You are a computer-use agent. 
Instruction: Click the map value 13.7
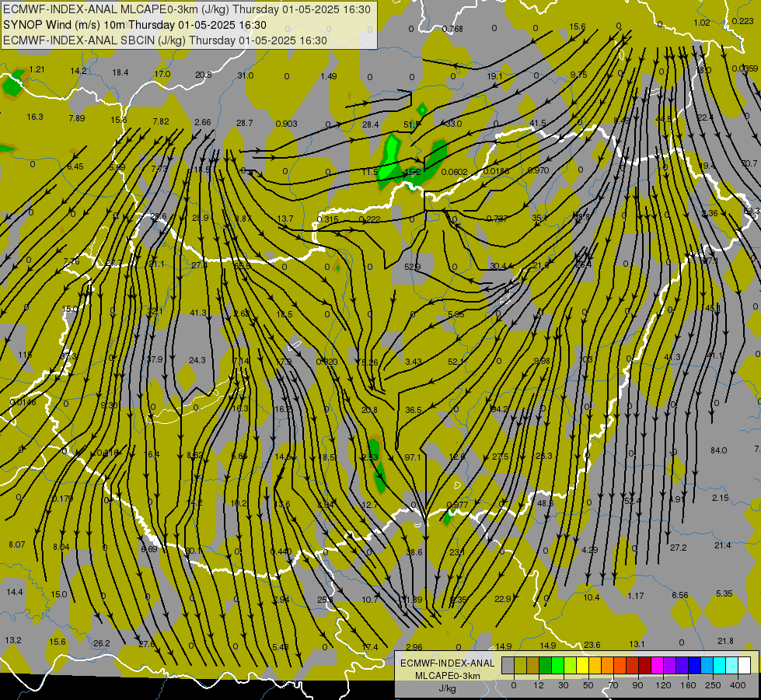[x=285, y=219]
